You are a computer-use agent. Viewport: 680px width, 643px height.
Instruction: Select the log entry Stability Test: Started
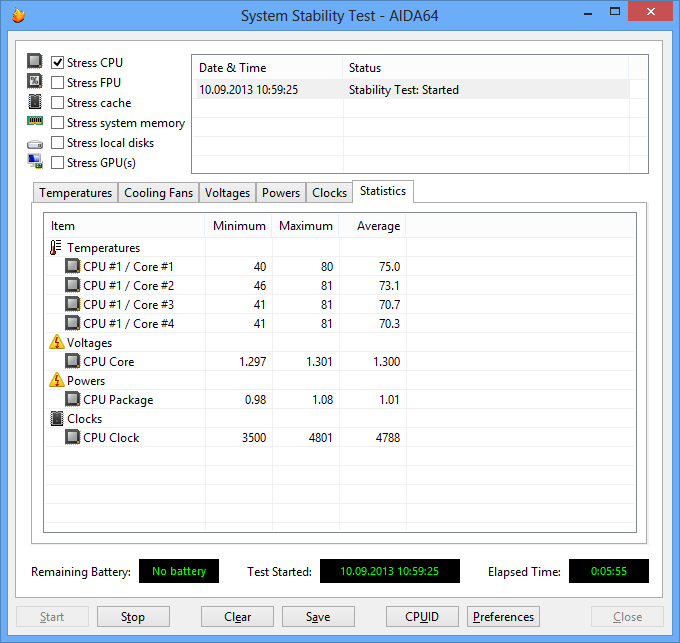[x=411, y=90]
